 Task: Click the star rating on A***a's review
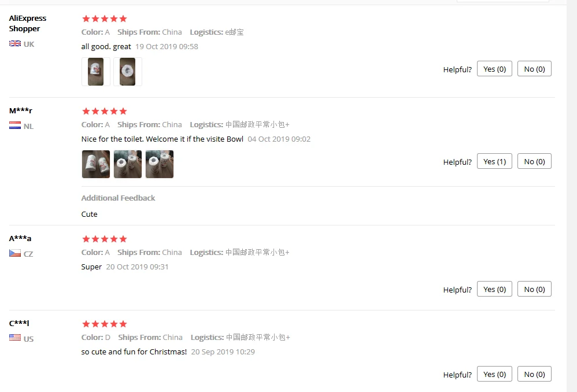point(105,239)
